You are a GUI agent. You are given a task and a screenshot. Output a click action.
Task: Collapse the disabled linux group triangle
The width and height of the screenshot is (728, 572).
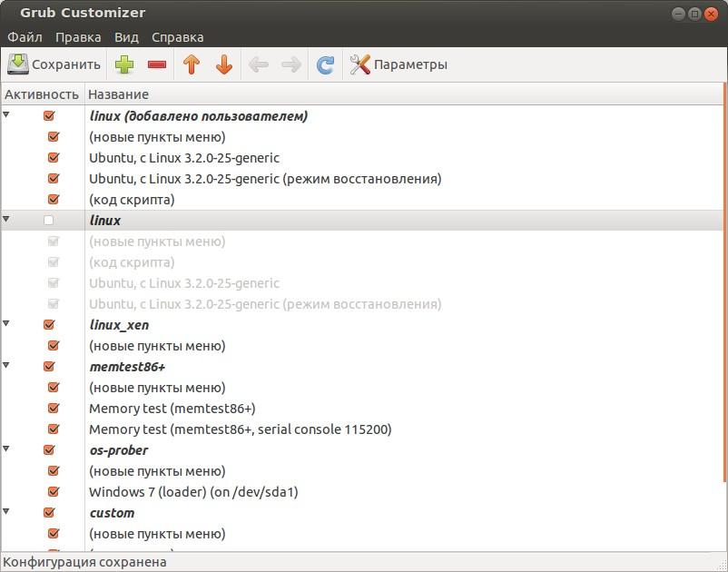point(6,219)
